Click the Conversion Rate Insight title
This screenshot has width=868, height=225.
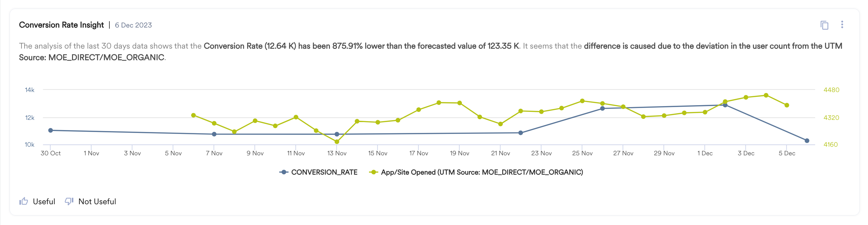61,25
